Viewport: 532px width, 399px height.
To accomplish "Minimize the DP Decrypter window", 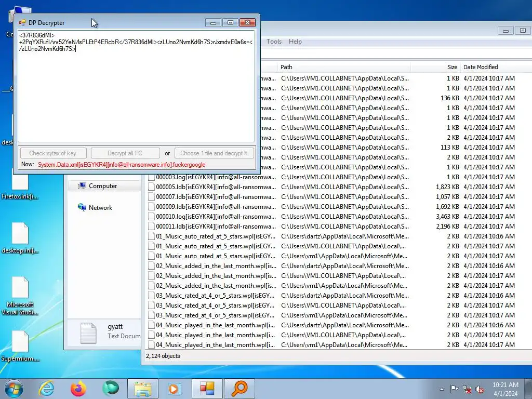I will click(x=213, y=23).
